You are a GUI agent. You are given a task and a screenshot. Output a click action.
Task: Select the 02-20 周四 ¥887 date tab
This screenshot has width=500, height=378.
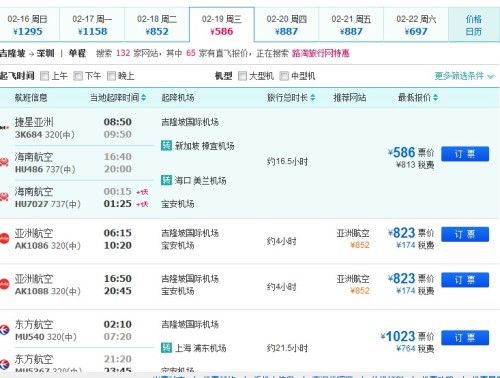click(x=286, y=25)
